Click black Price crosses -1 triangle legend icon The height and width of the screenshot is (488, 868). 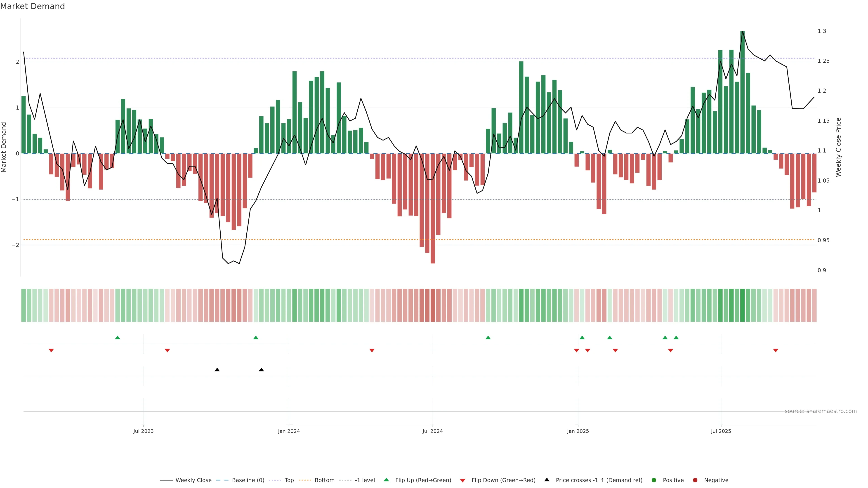[547, 480]
